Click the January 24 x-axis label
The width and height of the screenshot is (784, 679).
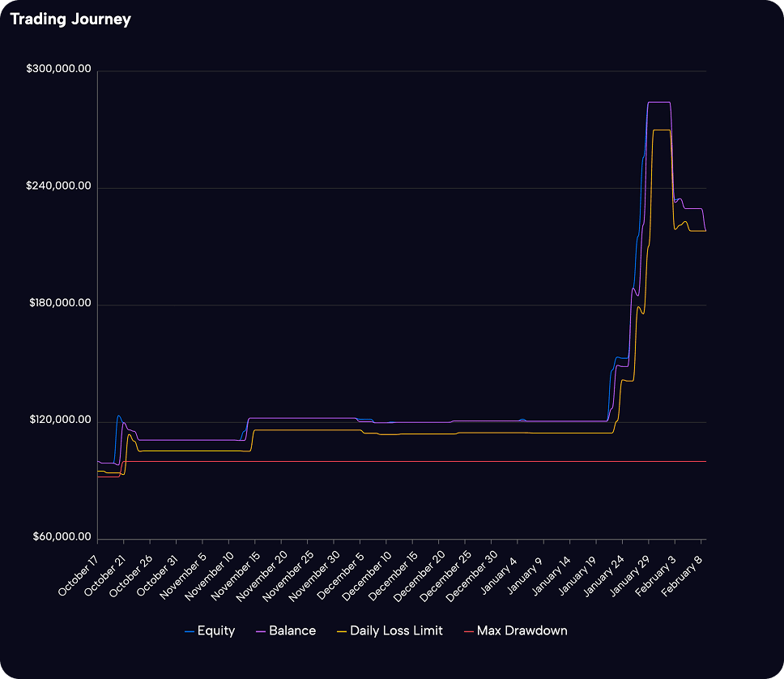603,575
